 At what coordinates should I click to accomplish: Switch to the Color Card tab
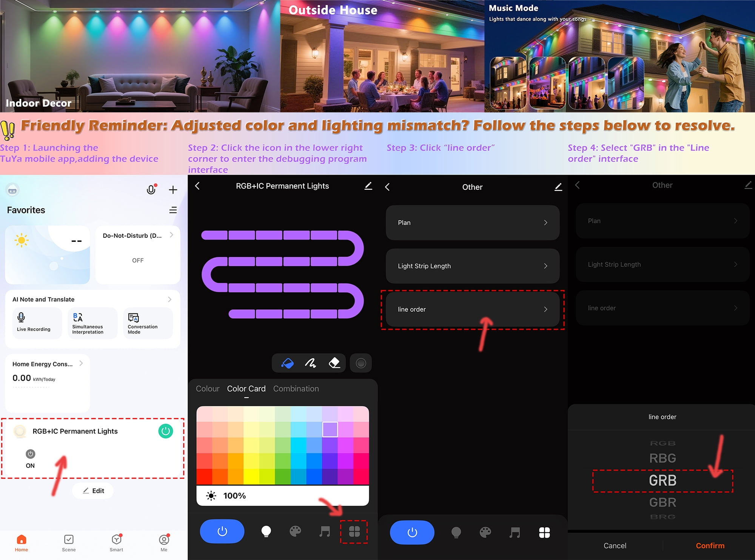tap(246, 389)
